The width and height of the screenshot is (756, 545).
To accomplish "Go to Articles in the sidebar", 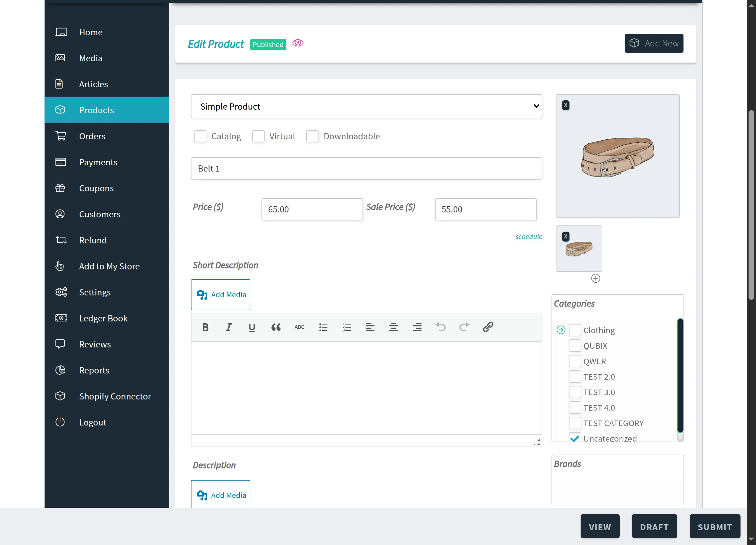I will (x=107, y=84).
